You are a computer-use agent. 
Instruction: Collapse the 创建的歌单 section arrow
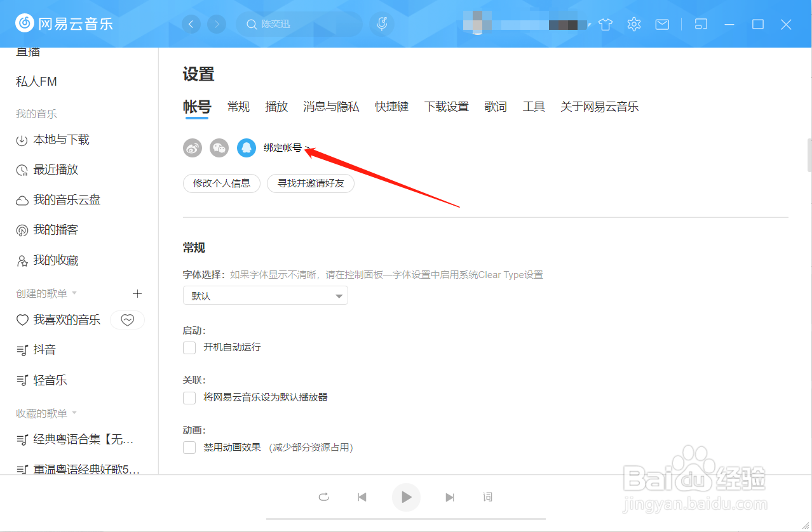[74, 293]
